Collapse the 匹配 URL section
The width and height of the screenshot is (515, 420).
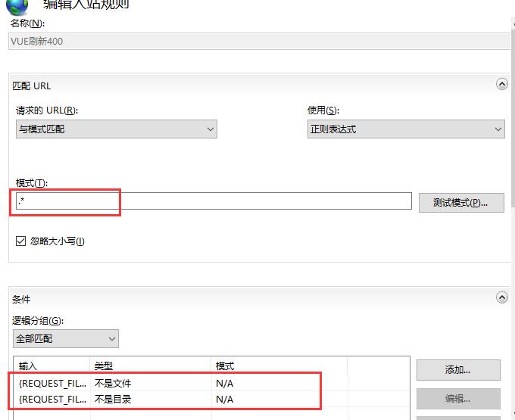pyautogui.click(x=502, y=84)
